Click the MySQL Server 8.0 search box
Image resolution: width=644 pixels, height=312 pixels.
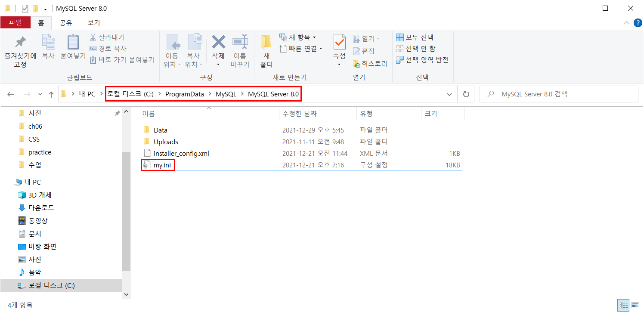coord(559,94)
